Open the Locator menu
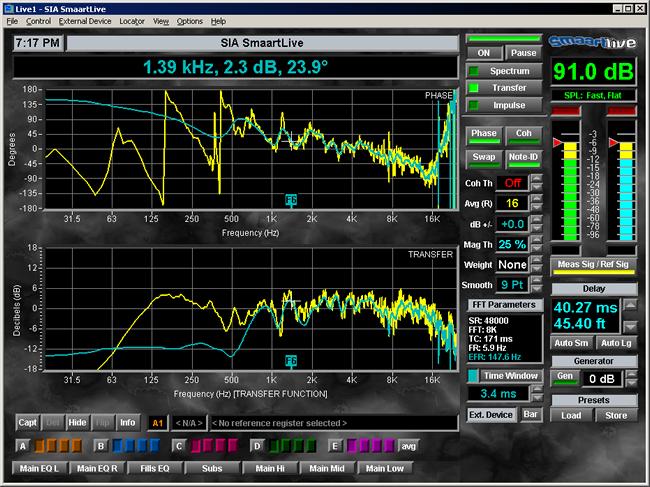The image size is (650, 487). 132,21
